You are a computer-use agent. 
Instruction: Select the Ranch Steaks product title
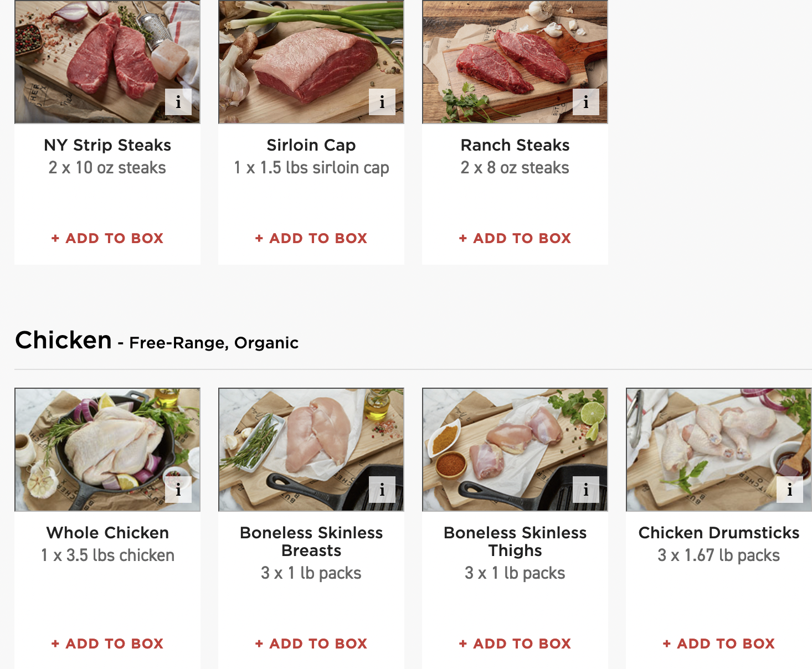(x=515, y=145)
